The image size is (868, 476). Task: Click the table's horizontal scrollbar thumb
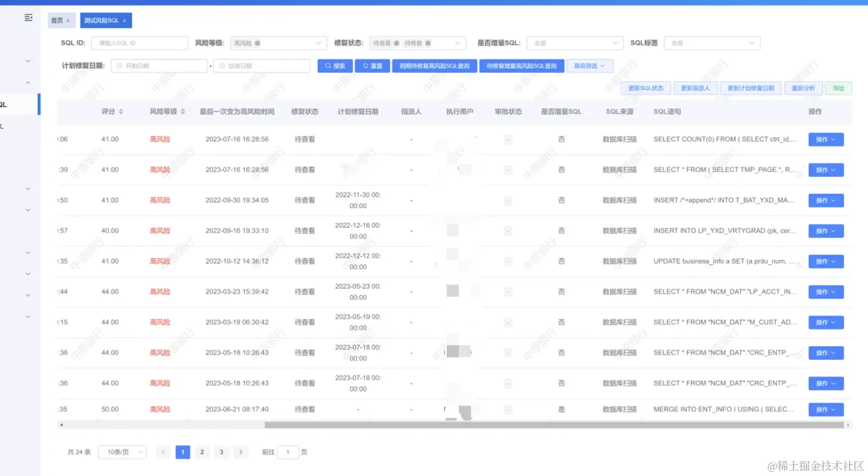click(554, 425)
